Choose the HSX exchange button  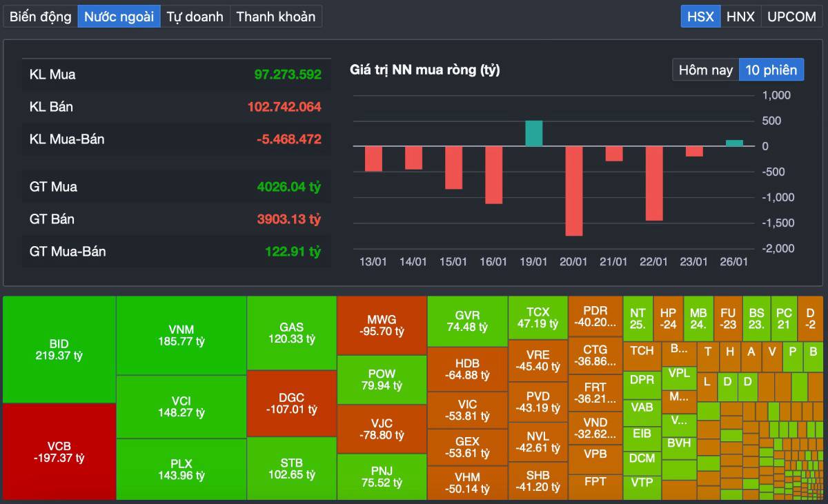[x=701, y=17]
